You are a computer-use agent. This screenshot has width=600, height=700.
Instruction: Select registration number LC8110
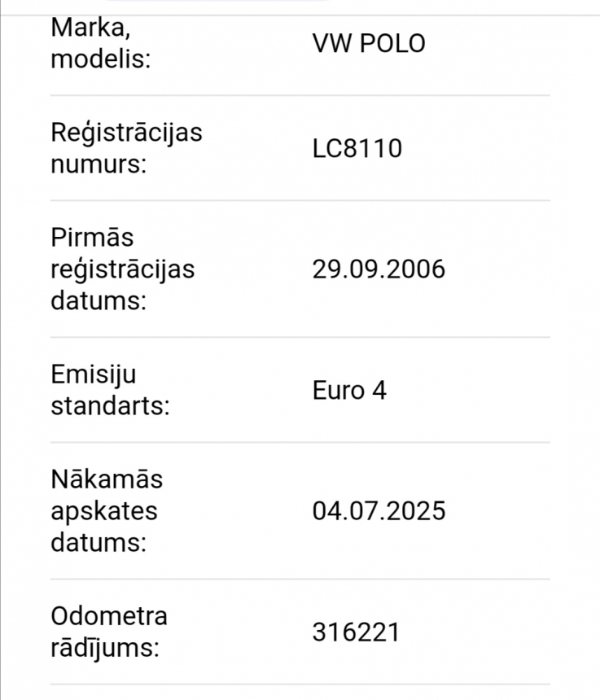pyautogui.click(x=357, y=148)
